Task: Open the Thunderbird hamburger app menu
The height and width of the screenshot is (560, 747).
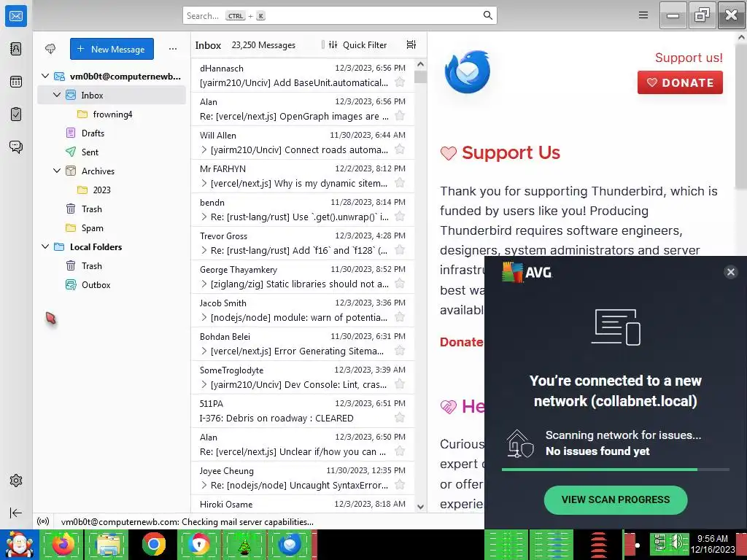Action: [643, 15]
